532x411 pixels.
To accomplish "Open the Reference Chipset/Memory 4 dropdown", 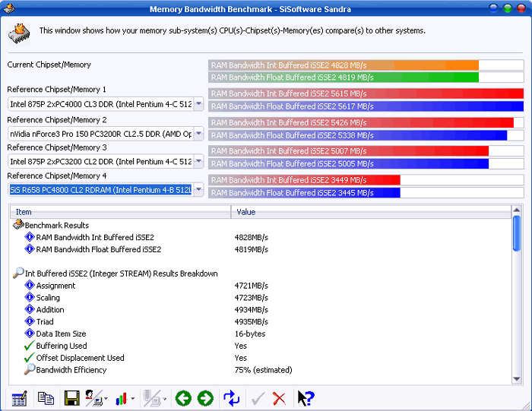I will pos(199,190).
